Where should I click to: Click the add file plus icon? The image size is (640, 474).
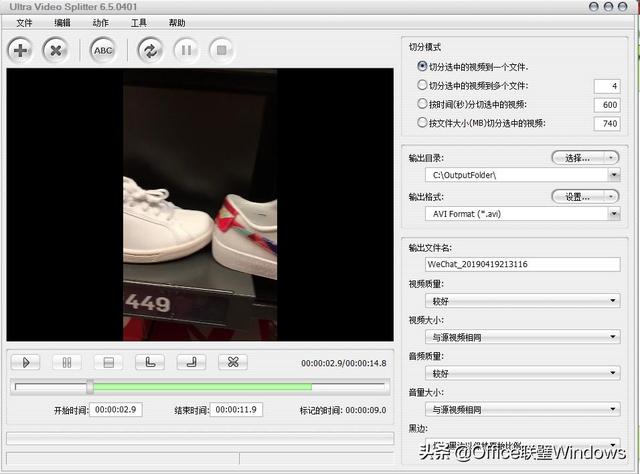pyautogui.click(x=21, y=49)
